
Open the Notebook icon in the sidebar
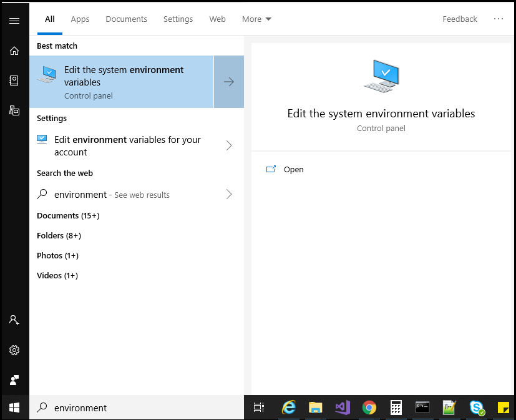(14, 81)
